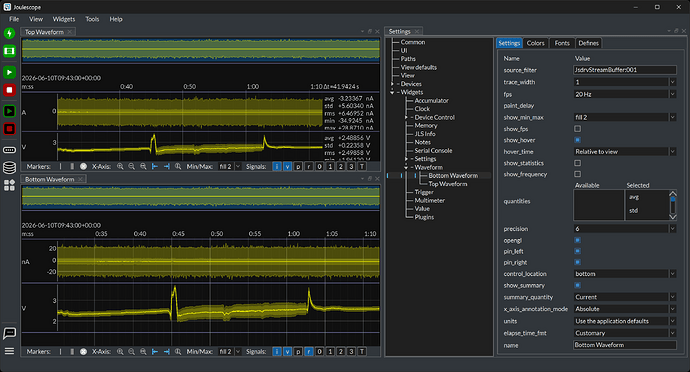This screenshot has width=690, height=372.
Task: Switch to the Colors tab
Action: [536, 43]
